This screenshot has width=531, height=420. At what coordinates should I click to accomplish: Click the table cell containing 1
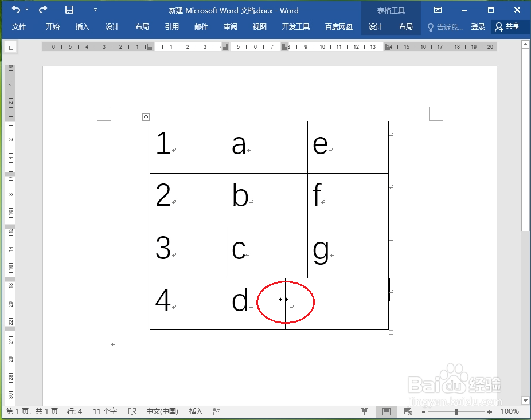coord(188,147)
